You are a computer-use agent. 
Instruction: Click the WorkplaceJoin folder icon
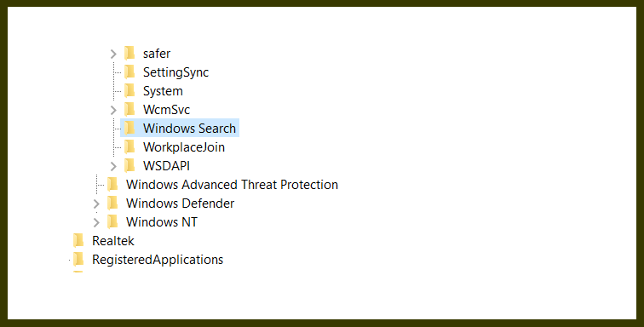click(129, 146)
